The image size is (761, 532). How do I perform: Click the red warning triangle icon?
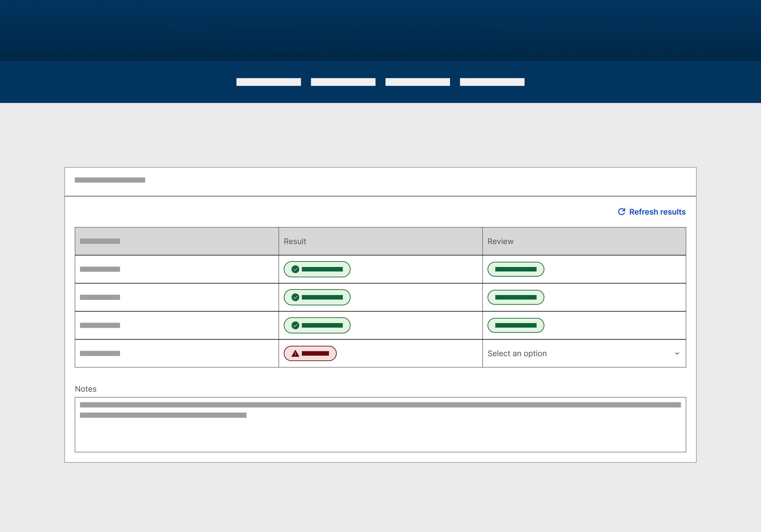coord(295,354)
